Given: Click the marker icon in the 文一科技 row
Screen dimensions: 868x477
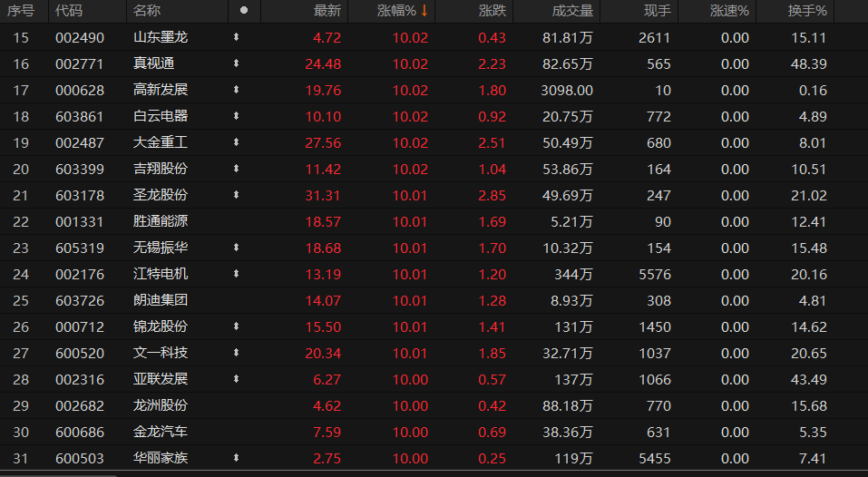Looking at the screenshot, I should pos(237,353).
